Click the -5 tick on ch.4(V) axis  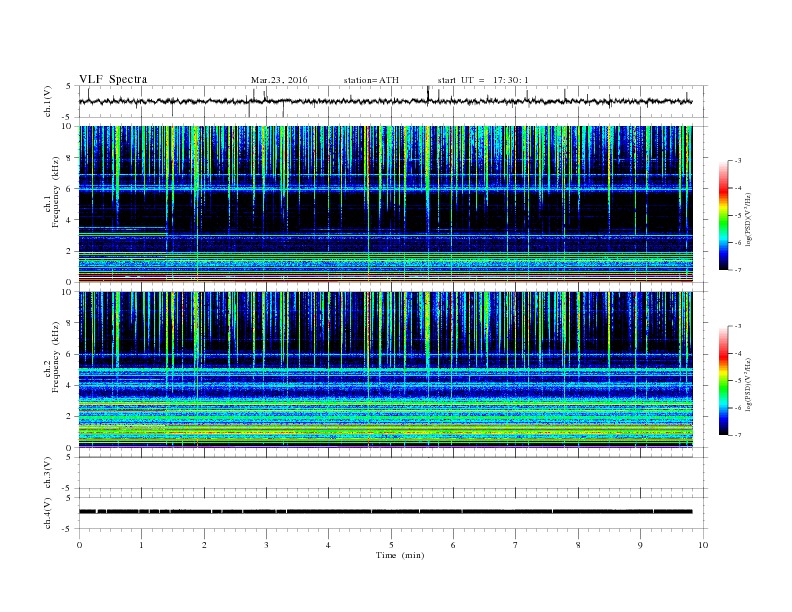[67, 529]
